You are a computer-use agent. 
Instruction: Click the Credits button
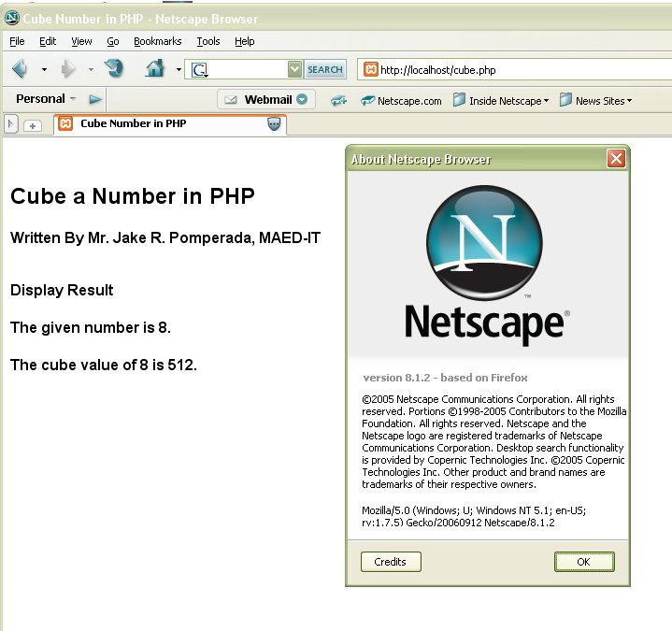(391, 562)
